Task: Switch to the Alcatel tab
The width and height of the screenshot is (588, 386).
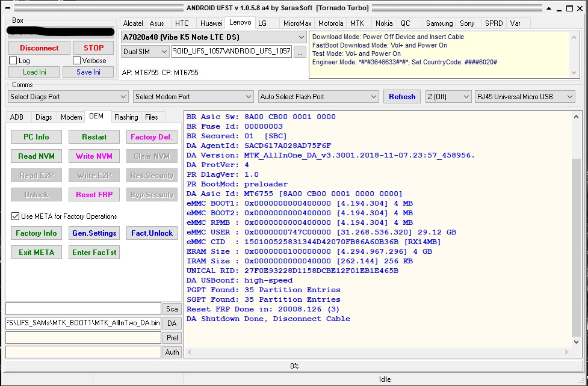Action: pyautogui.click(x=133, y=23)
